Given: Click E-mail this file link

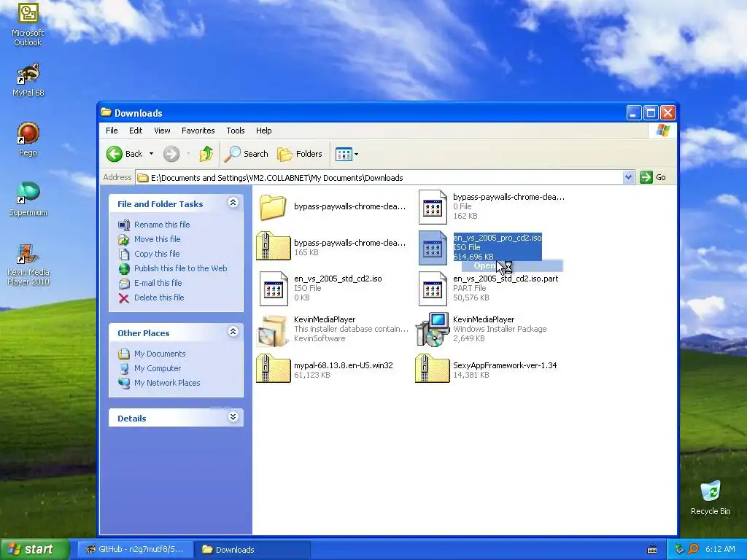Looking at the screenshot, I should pyautogui.click(x=158, y=283).
